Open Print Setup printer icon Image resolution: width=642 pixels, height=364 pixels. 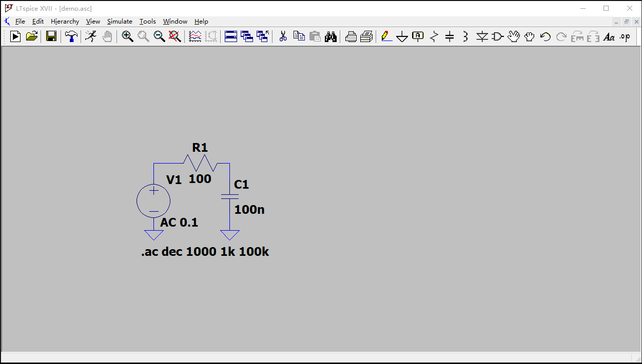351,36
